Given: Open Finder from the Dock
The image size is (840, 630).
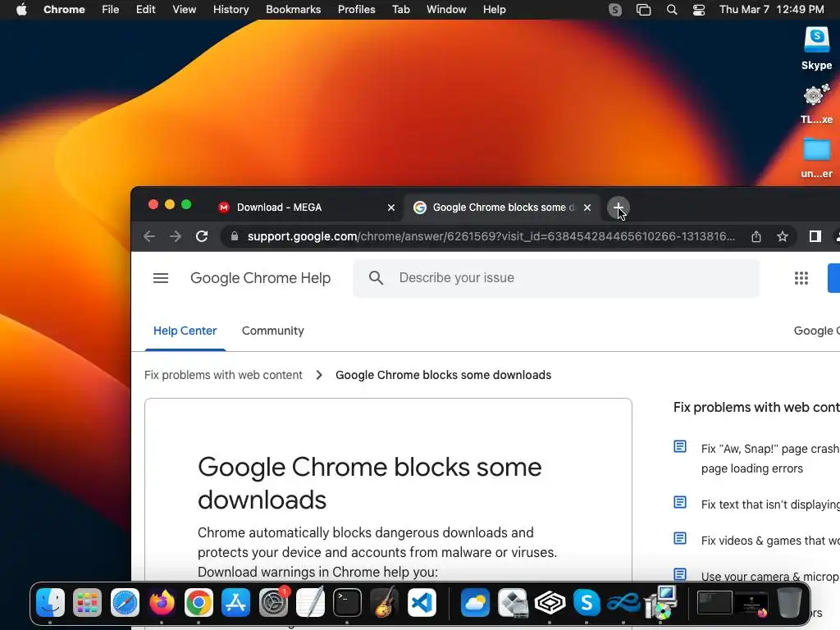Looking at the screenshot, I should [50, 602].
